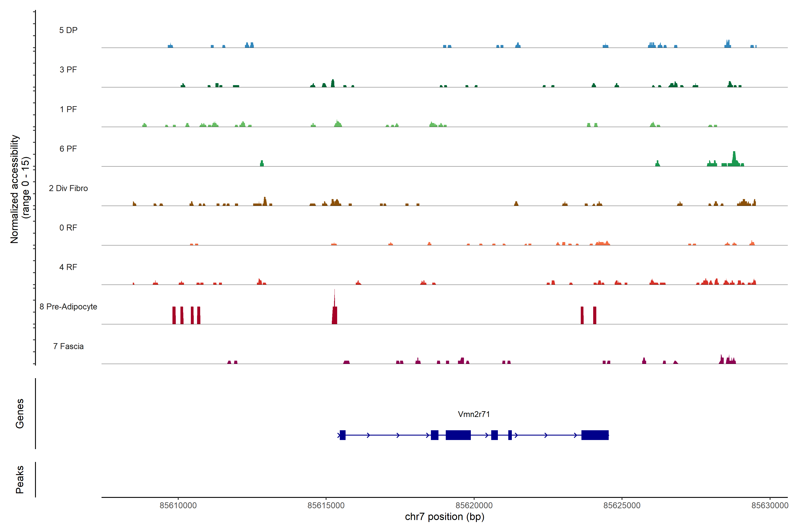Click the 7 Fascia track label

pyautogui.click(x=68, y=346)
